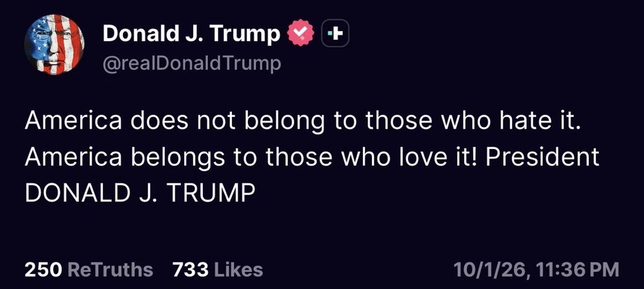Click the empty dark post background area
The height and width of the screenshot is (289, 644).
pyautogui.click(x=452, y=221)
